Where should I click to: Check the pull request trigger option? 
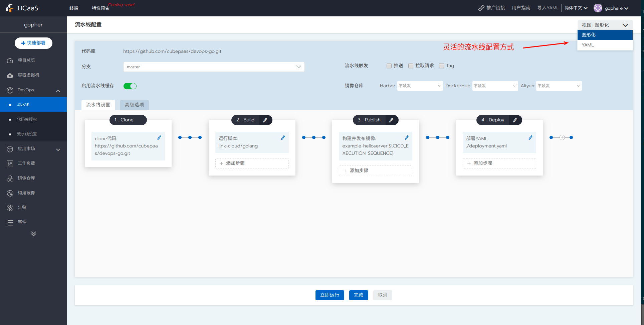pyautogui.click(x=411, y=66)
